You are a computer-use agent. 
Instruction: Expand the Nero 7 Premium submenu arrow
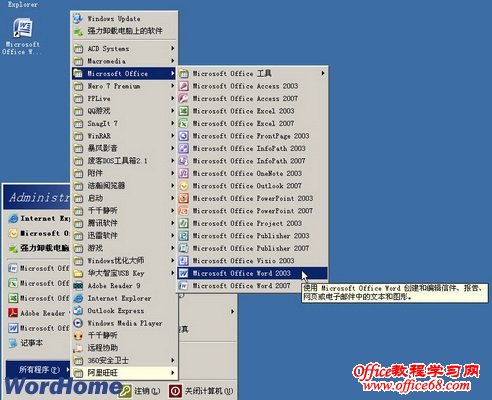pyautogui.click(x=173, y=86)
